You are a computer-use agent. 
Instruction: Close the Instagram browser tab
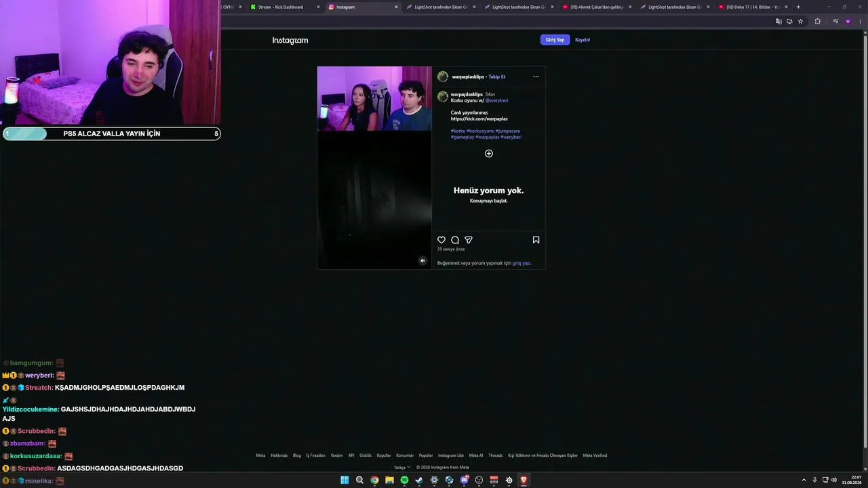point(396,7)
